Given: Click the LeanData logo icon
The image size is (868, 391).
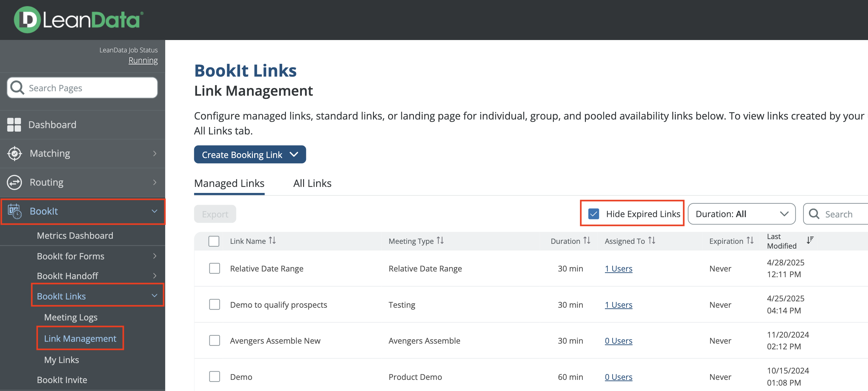Looking at the screenshot, I should point(27,20).
